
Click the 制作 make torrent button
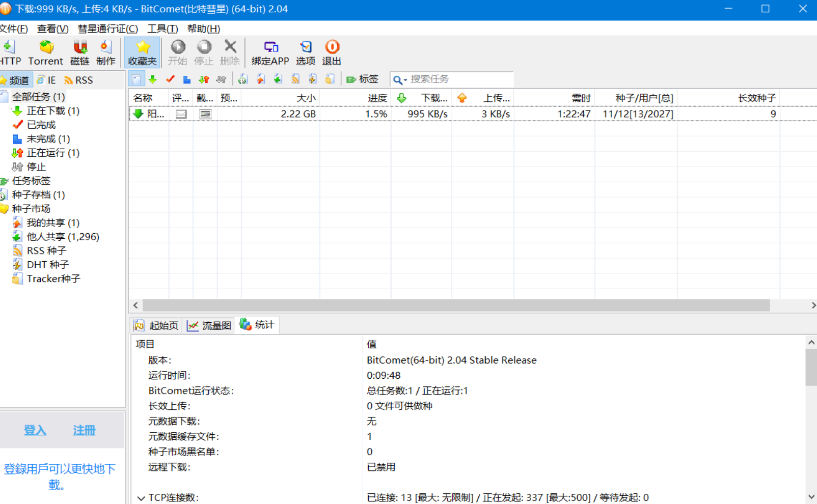[x=106, y=52]
